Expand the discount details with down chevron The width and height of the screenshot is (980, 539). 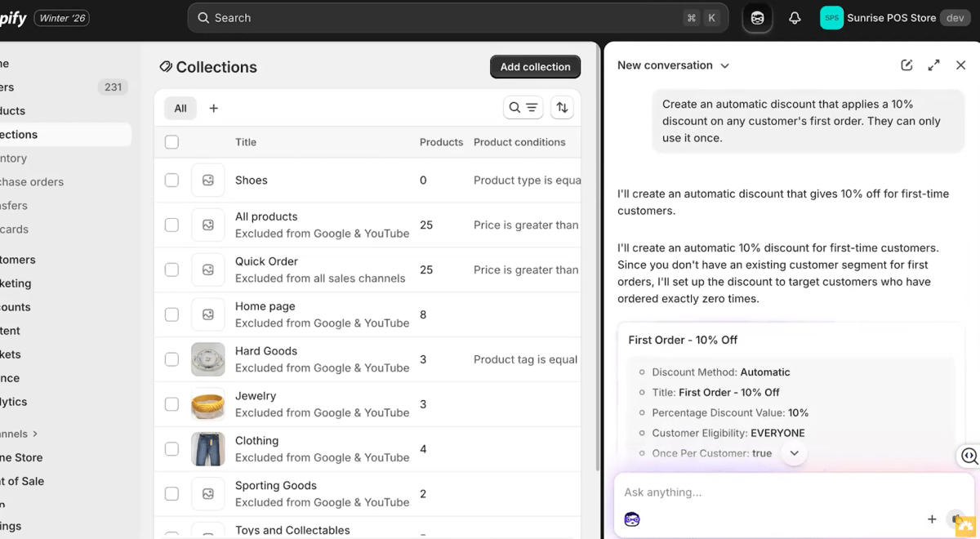point(794,453)
